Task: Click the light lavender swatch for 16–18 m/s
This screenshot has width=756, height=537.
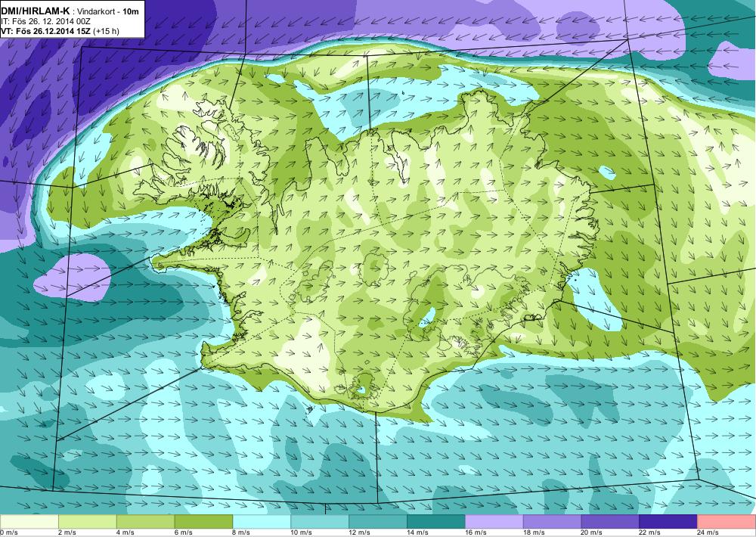Action: point(494,522)
